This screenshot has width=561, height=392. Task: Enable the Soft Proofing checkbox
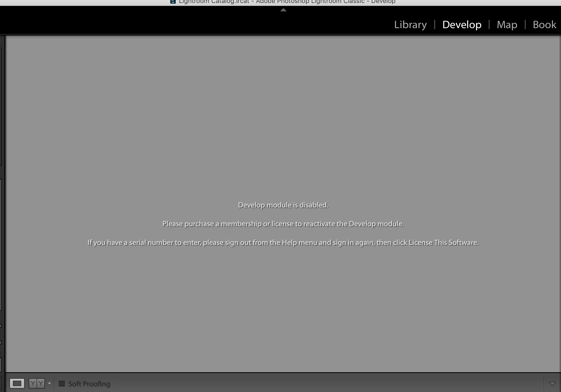point(62,383)
